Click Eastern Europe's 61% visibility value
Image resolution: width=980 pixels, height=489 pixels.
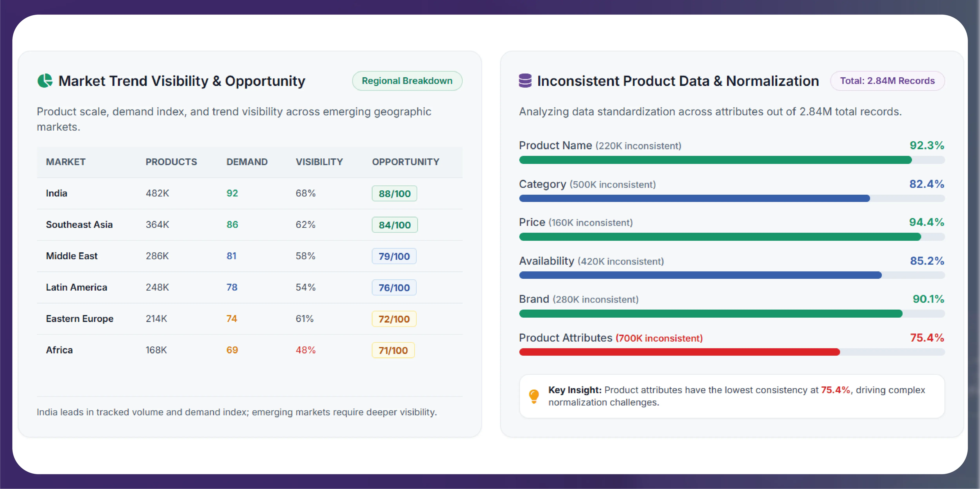pyautogui.click(x=304, y=318)
